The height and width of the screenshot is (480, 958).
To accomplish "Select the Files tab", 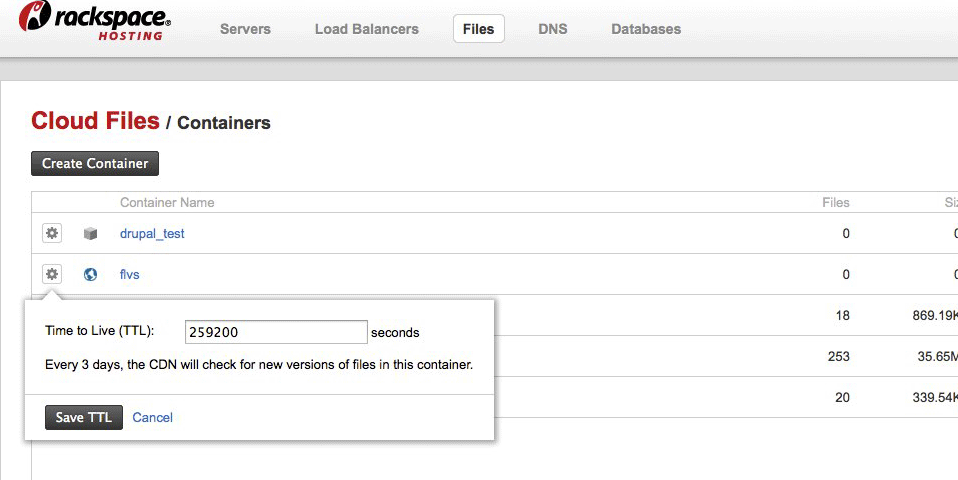I will pyautogui.click(x=478, y=29).
